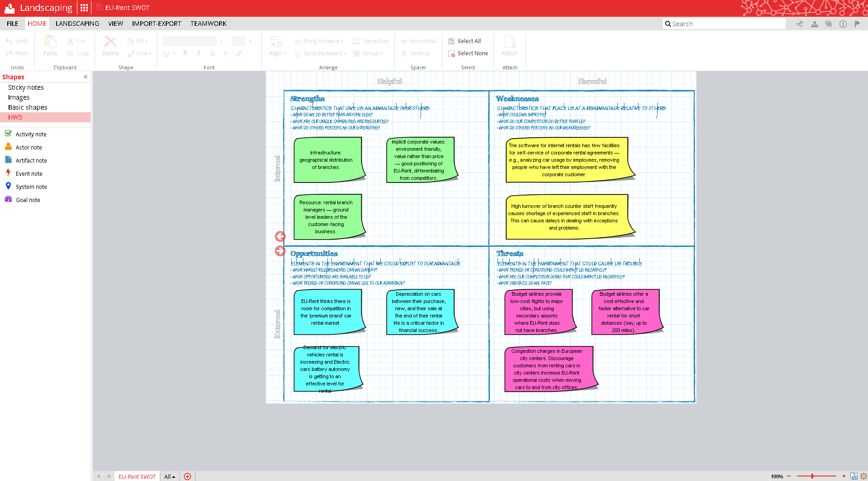Open the Group dropdown

tap(368, 53)
